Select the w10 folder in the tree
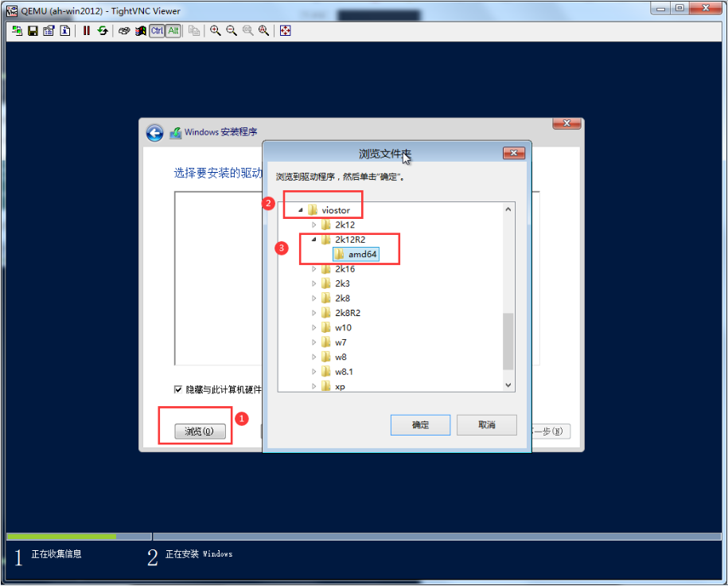The height and width of the screenshot is (586, 728). point(343,327)
